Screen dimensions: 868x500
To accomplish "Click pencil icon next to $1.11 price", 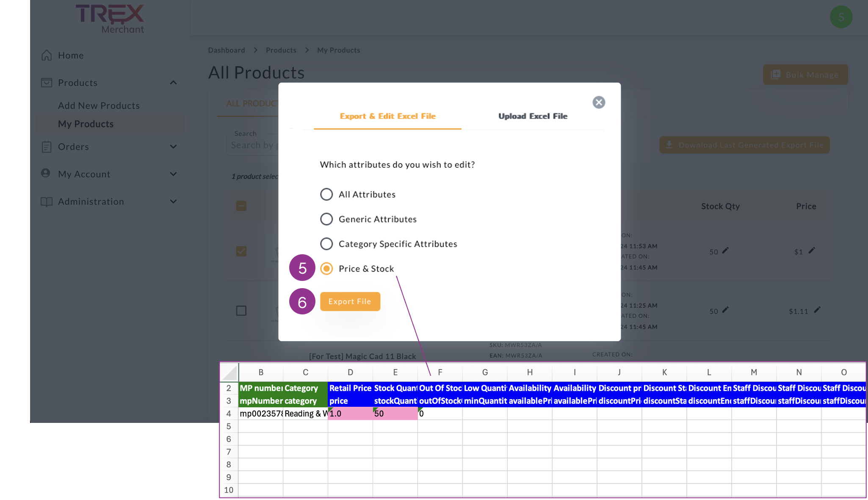I will click(x=817, y=310).
